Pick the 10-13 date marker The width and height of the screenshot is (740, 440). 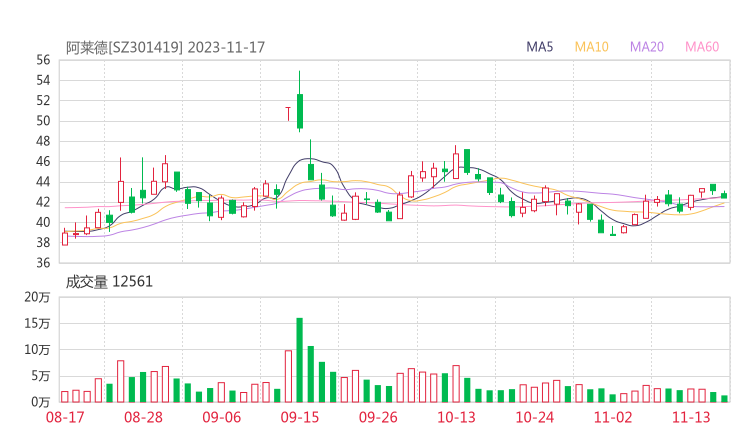tap(457, 417)
